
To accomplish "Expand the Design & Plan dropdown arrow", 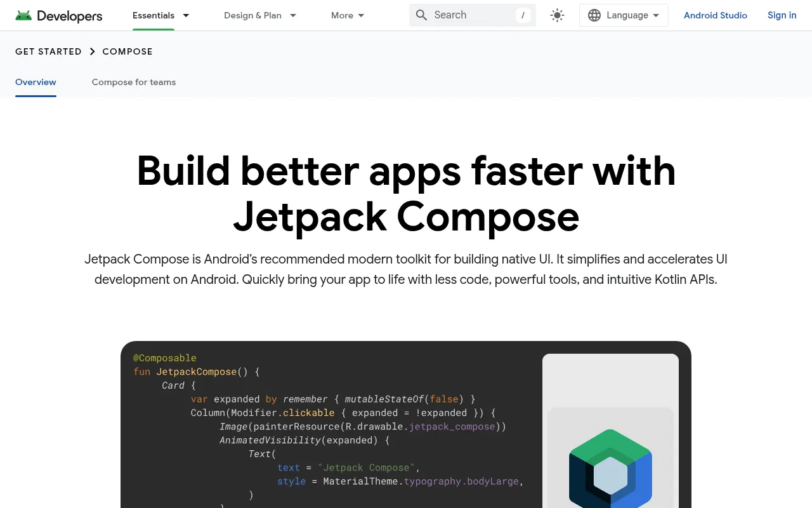I will point(292,15).
